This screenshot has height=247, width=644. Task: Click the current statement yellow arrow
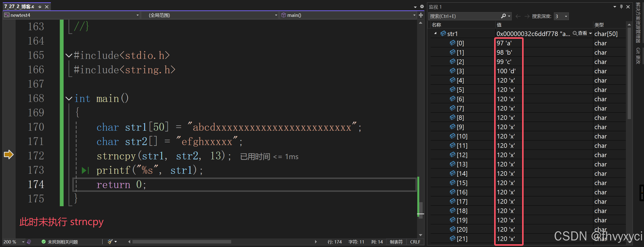point(9,154)
